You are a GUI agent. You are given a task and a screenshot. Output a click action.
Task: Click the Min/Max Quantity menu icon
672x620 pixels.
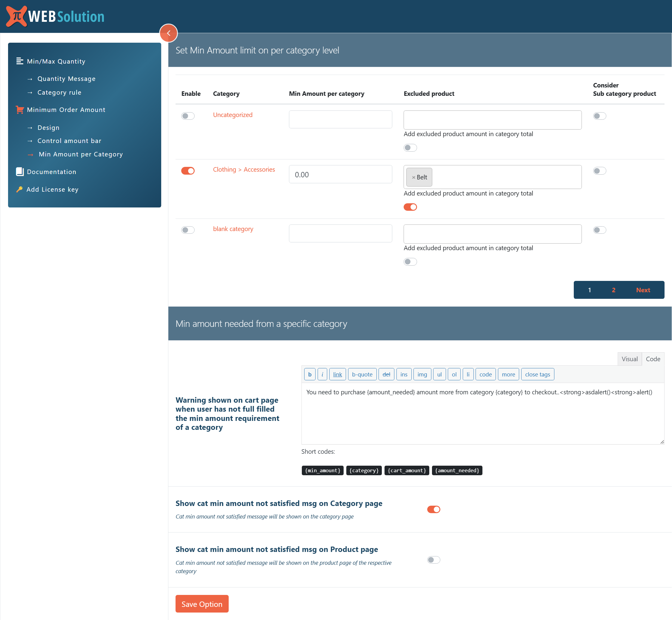(19, 61)
